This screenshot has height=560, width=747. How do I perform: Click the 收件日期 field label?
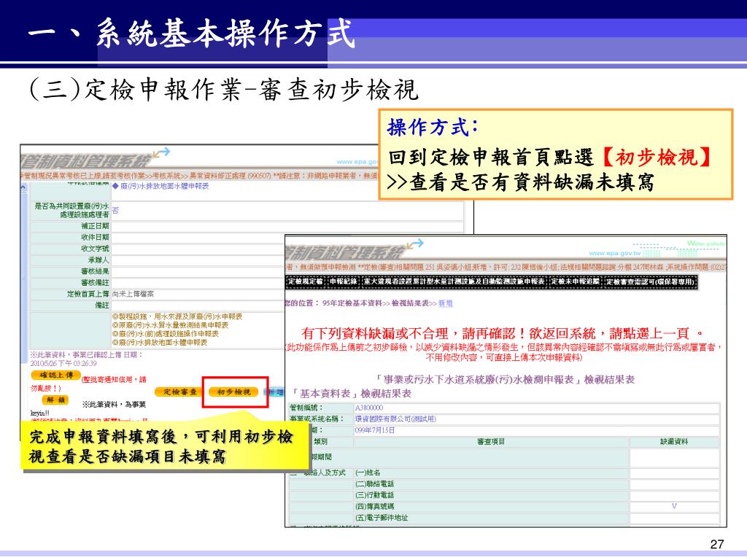point(95,237)
